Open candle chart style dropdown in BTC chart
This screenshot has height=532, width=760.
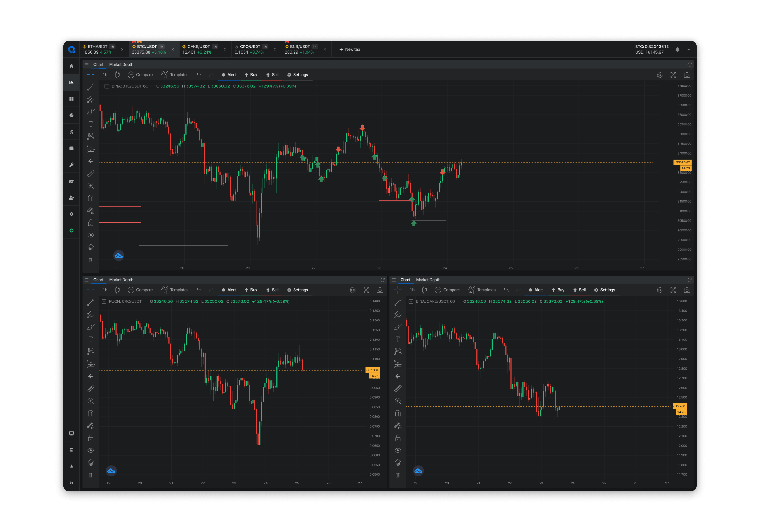pos(117,75)
